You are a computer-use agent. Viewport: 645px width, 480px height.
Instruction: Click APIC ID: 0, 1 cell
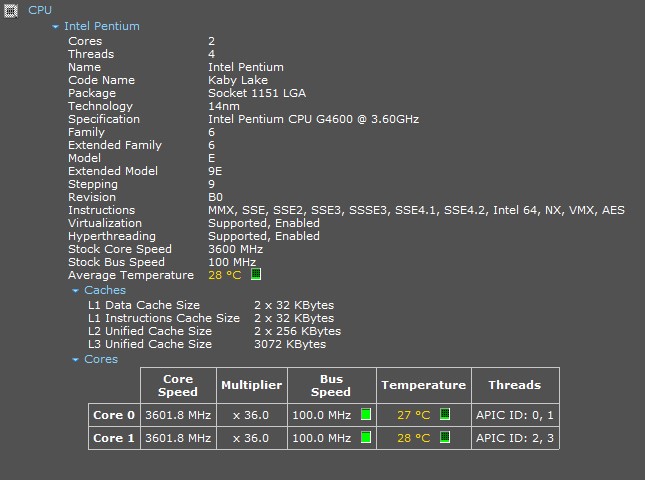click(515, 415)
